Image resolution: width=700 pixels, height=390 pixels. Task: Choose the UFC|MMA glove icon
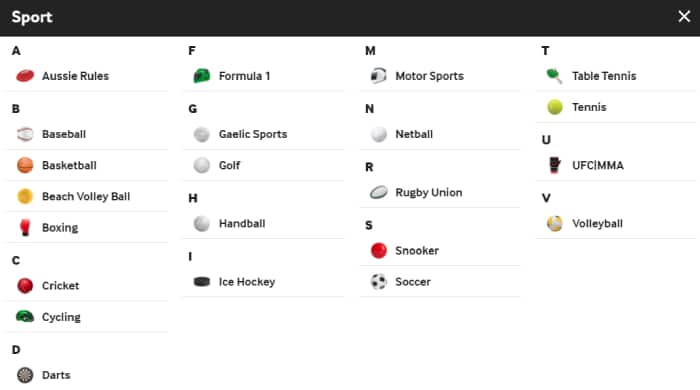[554, 165]
